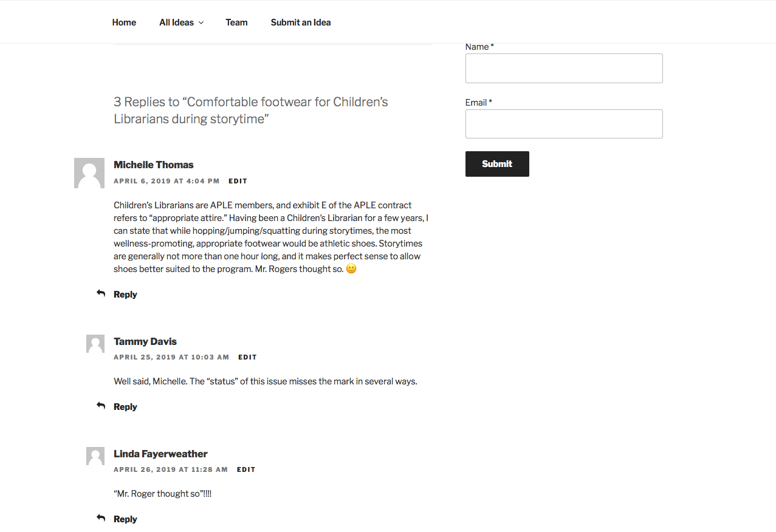Click reply arrow icon under Linda Fayerweather's comment
Screen dimensions: 776x532
pos(101,518)
